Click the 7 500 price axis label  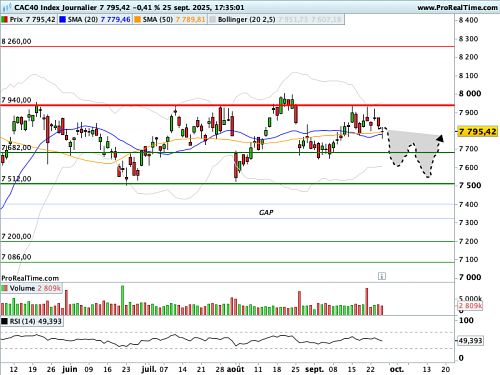click(470, 185)
